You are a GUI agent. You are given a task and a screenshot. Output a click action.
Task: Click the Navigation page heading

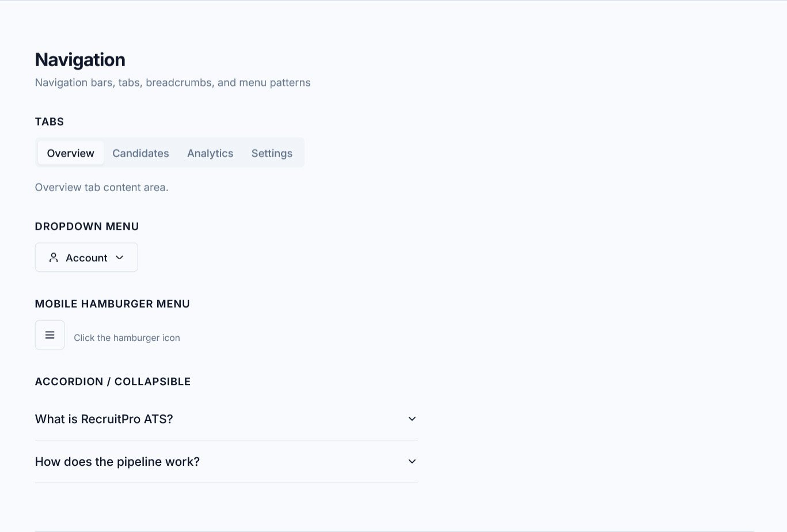(80, 60)
